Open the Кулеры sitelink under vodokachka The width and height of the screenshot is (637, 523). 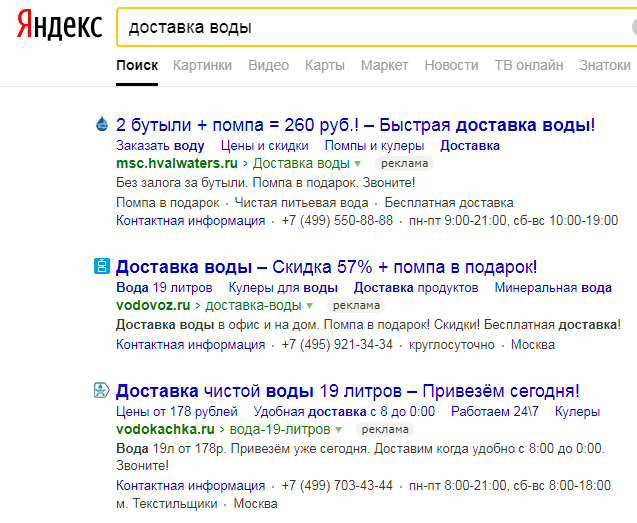577,412
